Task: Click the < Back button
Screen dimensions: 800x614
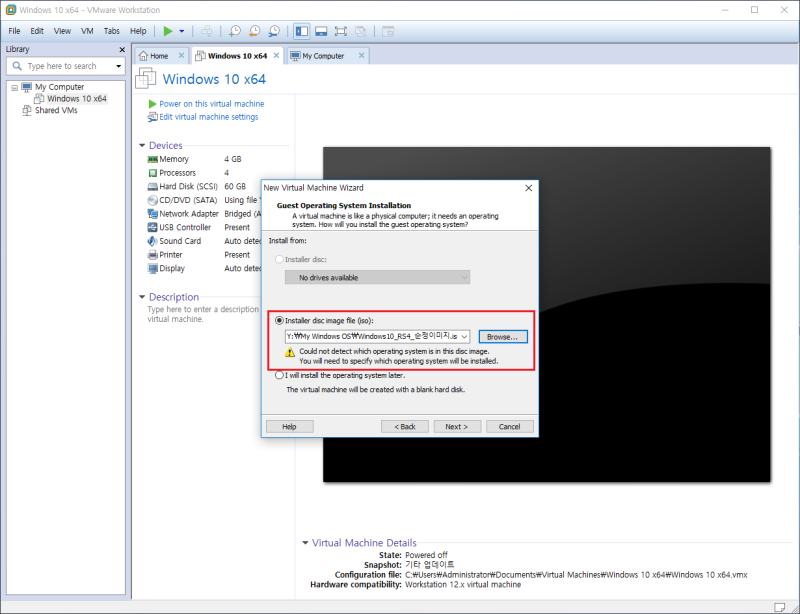Action: click(x=405, y=427)
